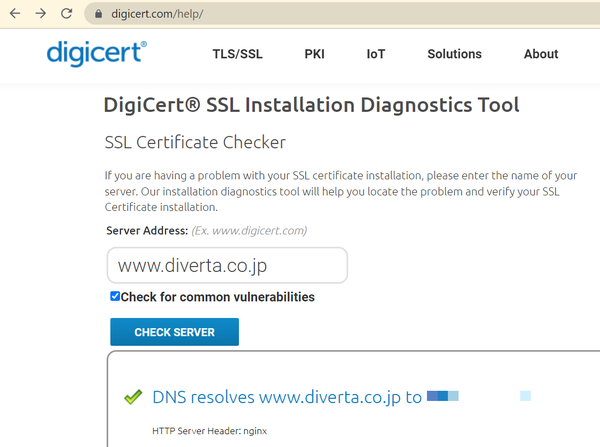Click the Check for common vulnerabilities label
600x447 pixels.
(x=218, y=297)
